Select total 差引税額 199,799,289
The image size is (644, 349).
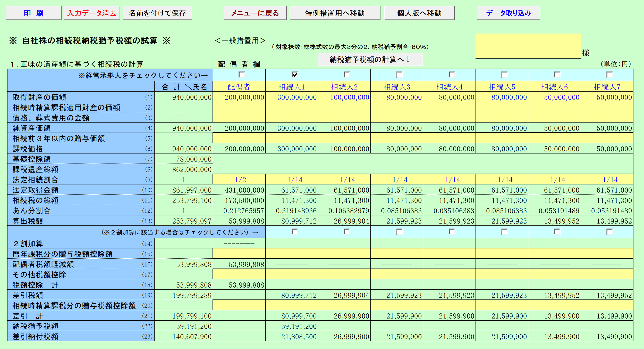pyautogui.click(x=184, y=295)
